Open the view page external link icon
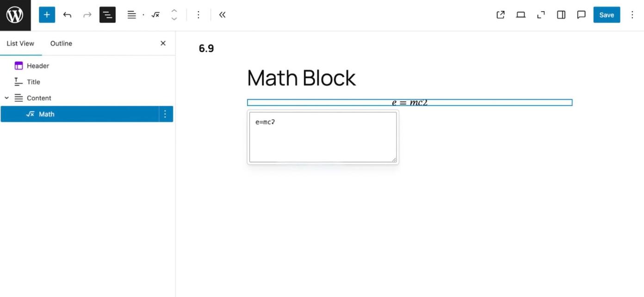 pyautogui.click(x=500, y=15)
